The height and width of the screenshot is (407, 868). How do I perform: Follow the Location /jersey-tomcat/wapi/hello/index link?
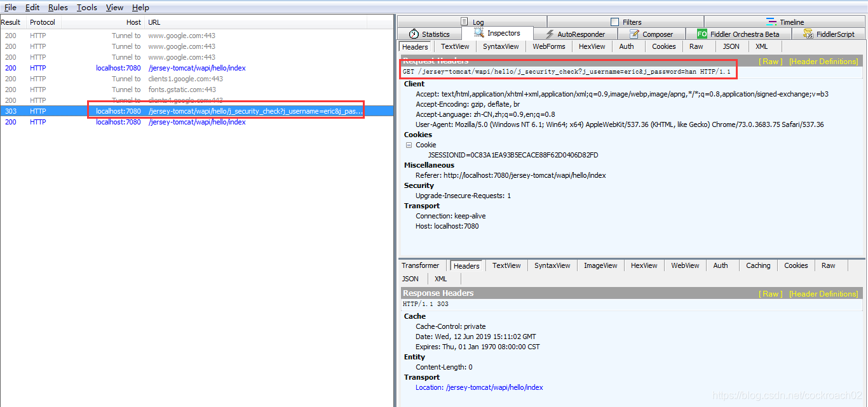pyautogui.click(x=479, y=387)
